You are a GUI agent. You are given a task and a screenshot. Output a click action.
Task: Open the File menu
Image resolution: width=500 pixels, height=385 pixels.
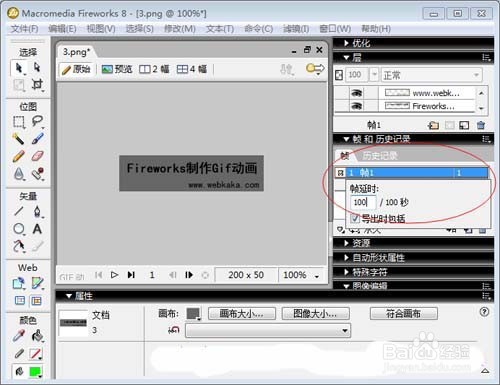pos(24,29)
